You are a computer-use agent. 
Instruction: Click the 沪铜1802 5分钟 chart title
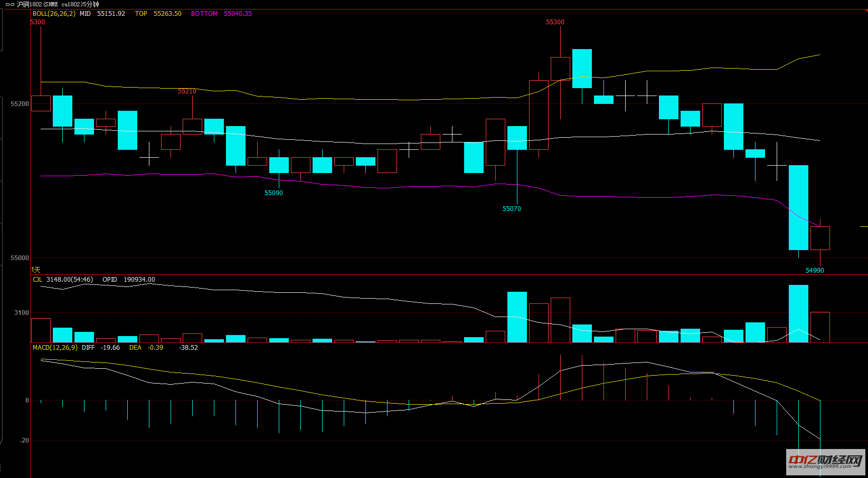click(58, 4)
